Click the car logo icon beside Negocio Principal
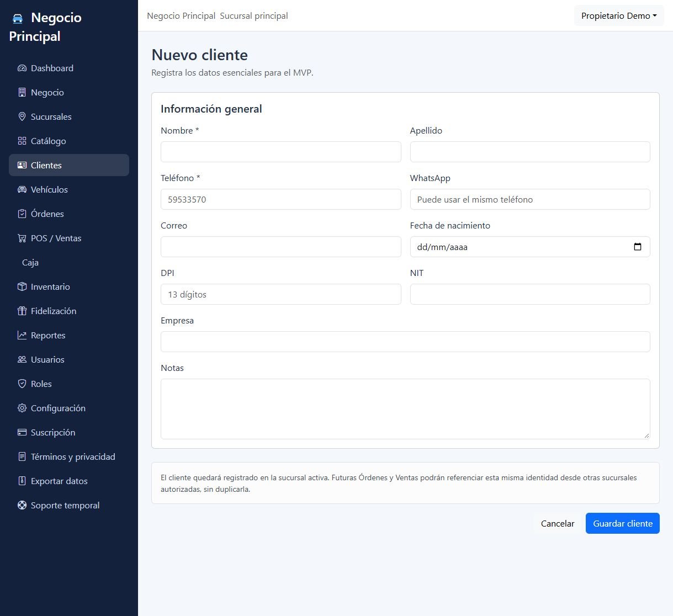This screenshot has width=673, height=616. click(18, 18)
